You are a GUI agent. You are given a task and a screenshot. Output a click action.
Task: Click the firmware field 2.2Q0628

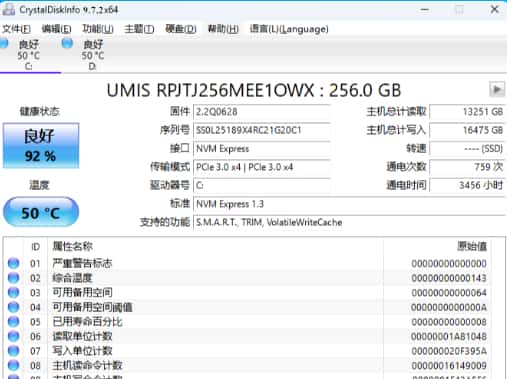coord(262,112)
